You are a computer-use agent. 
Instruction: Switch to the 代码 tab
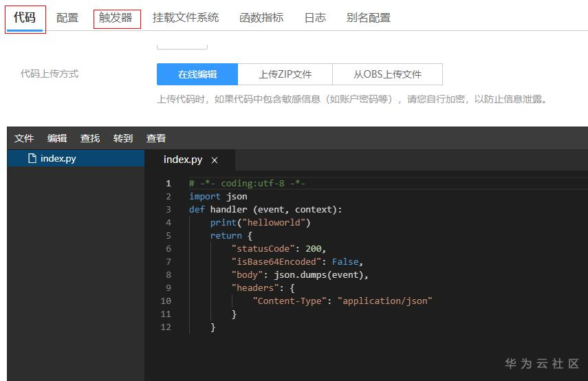(25, 18)
